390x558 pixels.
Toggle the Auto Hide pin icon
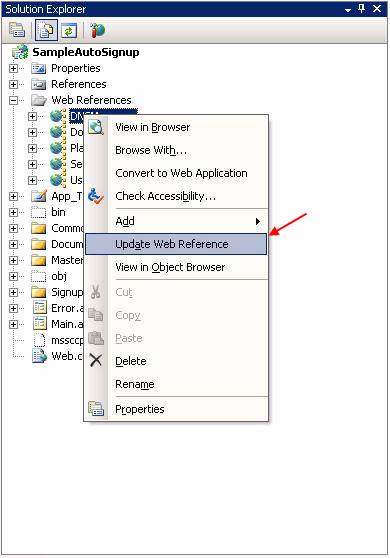point(362,9)
